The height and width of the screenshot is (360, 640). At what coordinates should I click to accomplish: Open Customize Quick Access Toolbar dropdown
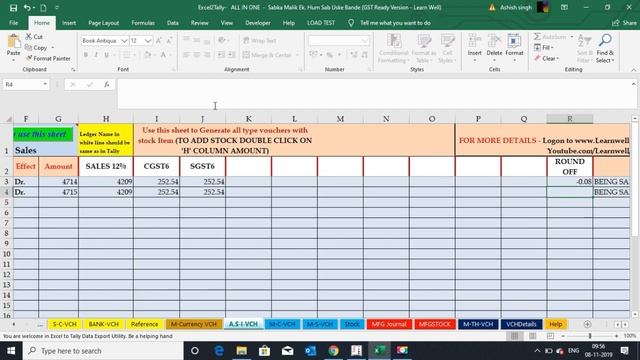[57, 7]
